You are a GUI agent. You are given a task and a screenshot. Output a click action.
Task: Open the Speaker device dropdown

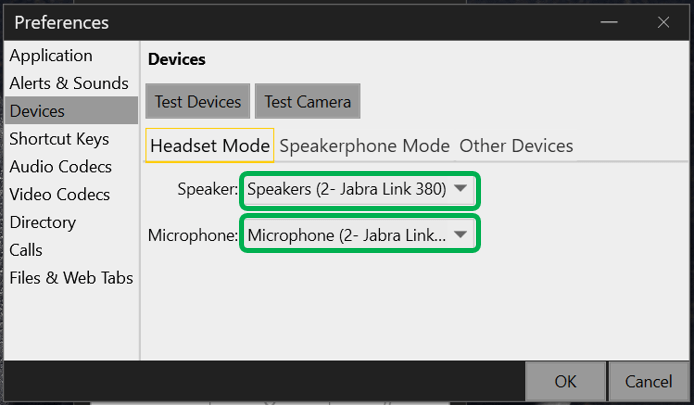(x=358, y=188)
